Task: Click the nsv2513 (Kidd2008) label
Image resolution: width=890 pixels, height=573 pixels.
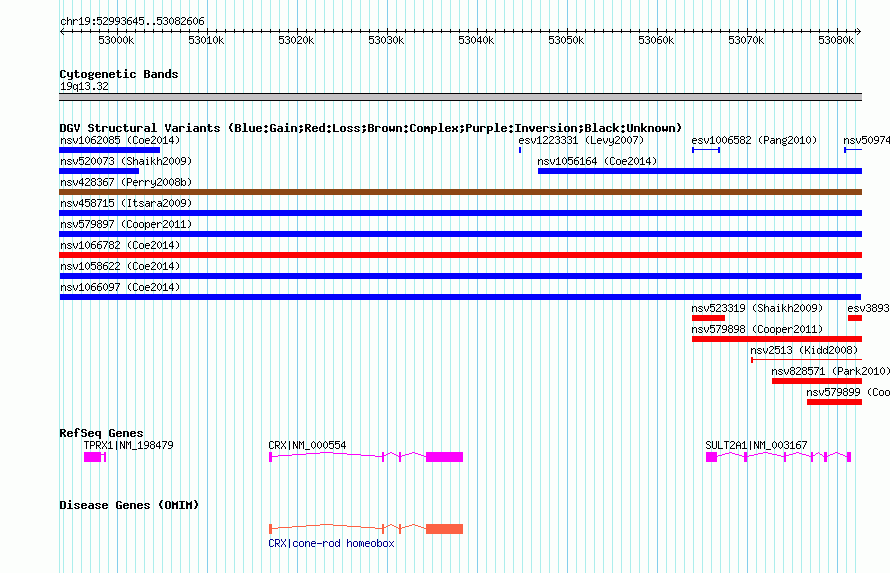Action: pyautogui.click(x=804, y=350)
